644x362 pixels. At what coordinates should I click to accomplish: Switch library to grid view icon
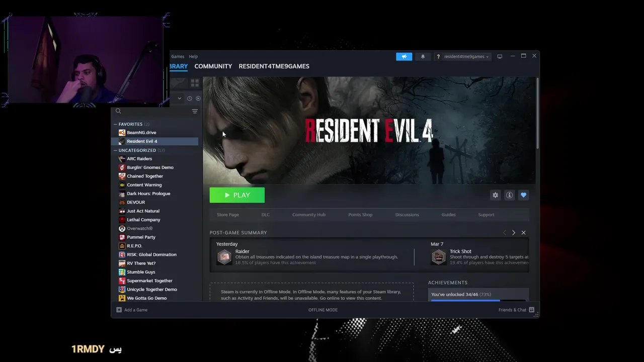pos(195,83)
